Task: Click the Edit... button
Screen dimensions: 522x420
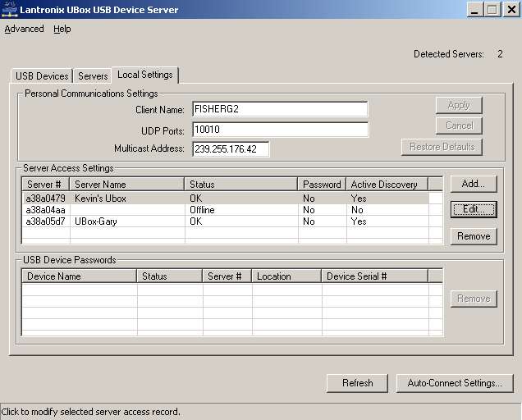Action: pos(474,209)
